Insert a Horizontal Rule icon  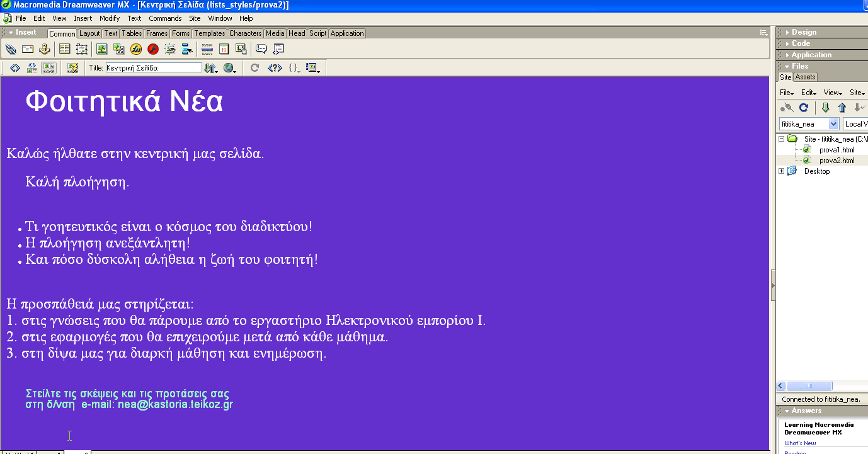(x=207, y=48)
